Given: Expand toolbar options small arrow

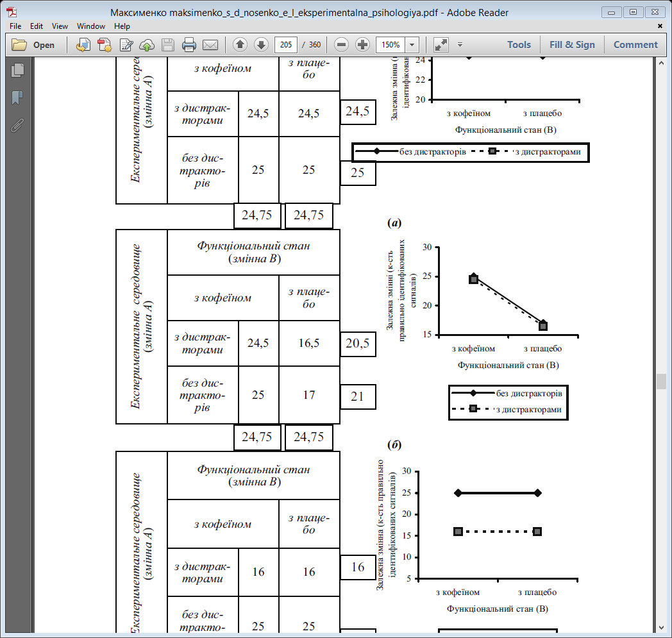Looking at the screenshot, I should (460, 44).
